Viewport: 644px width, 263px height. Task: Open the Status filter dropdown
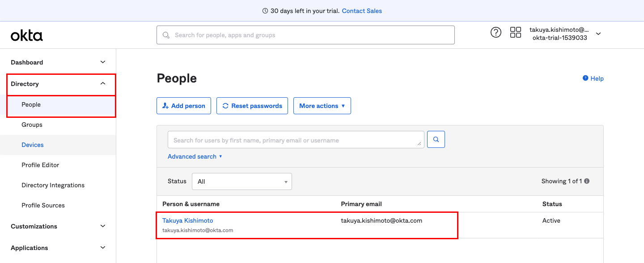point(242,181)
